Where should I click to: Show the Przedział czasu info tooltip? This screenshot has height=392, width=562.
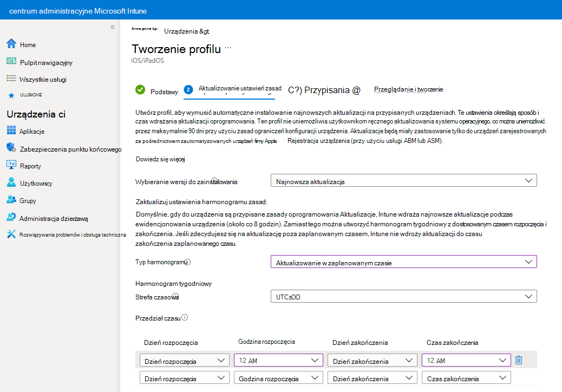185,318
